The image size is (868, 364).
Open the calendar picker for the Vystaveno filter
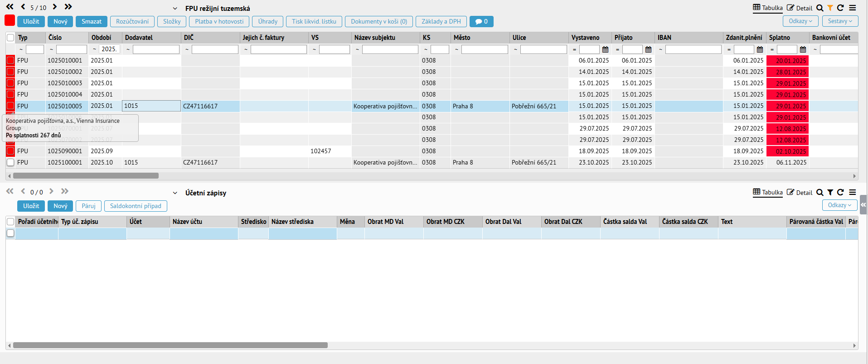pos(606,49)
